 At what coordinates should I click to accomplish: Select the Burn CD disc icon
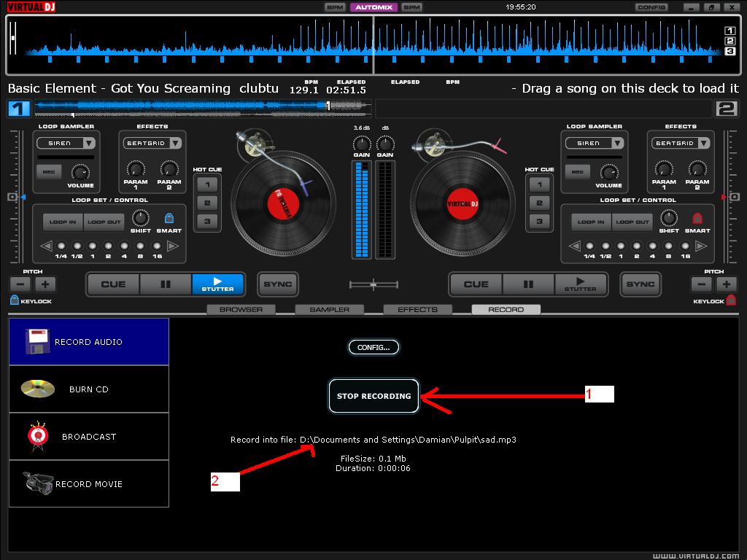click(38, 389)
